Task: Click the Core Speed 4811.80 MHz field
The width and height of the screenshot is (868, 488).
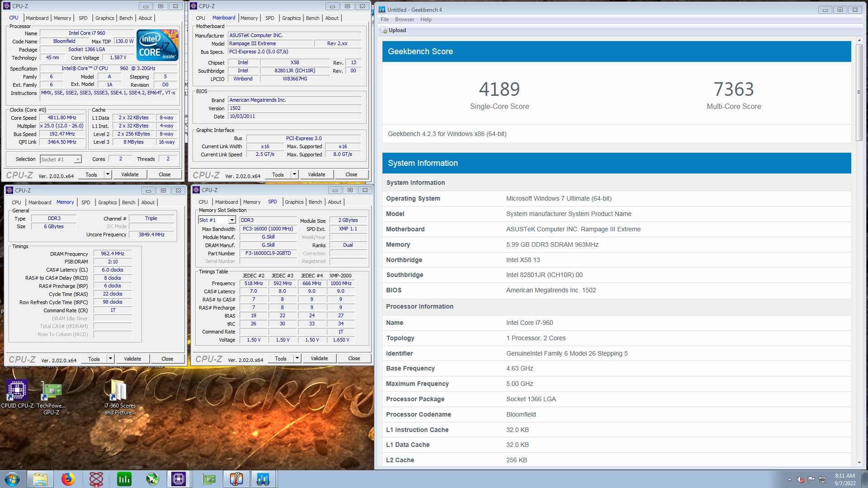Action: (62, 117)
